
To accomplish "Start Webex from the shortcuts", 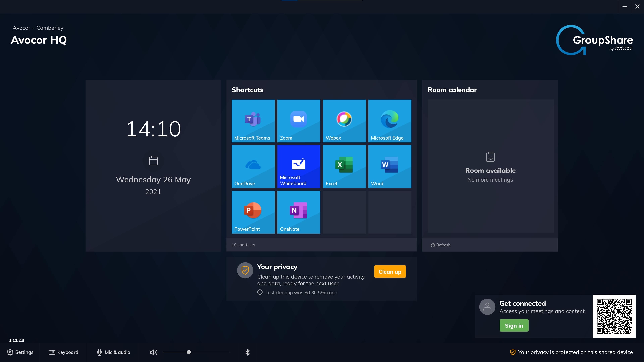I will [344, 121].
